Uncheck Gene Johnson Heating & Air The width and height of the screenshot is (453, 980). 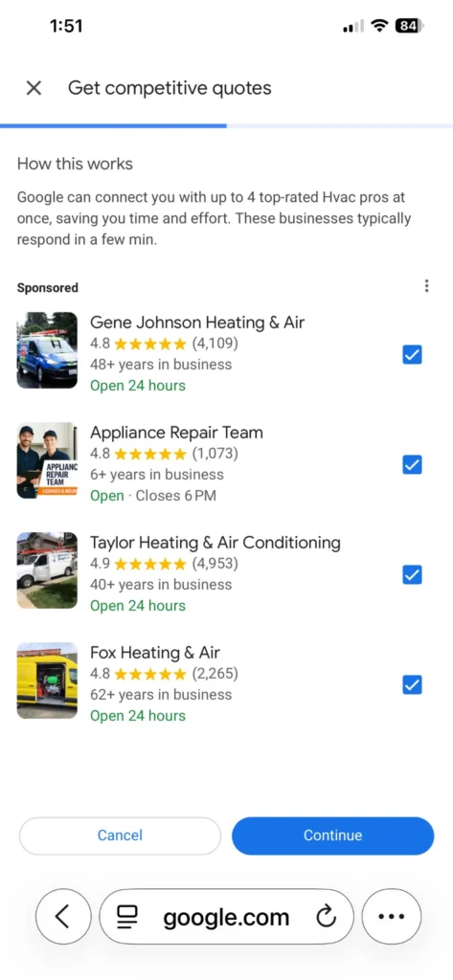pos(412,355)
